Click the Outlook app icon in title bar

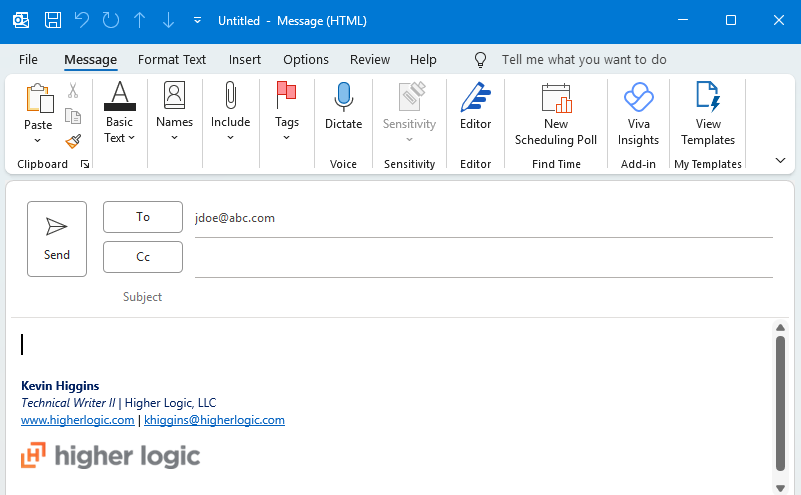click(x=21, y=20)
